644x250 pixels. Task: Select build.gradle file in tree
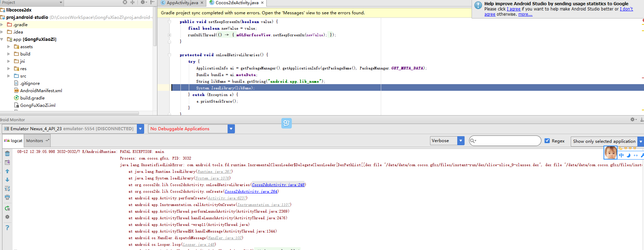coord(32,98)
